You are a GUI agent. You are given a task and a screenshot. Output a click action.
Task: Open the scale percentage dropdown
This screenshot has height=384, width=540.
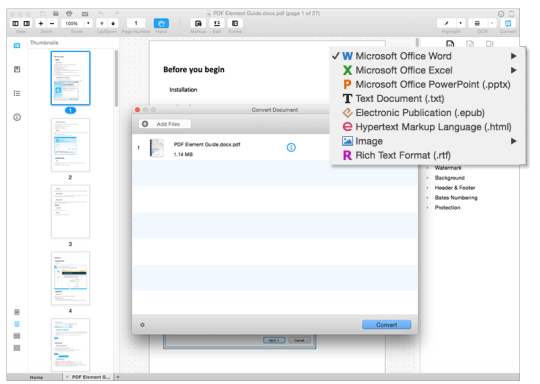coord(89,23)
